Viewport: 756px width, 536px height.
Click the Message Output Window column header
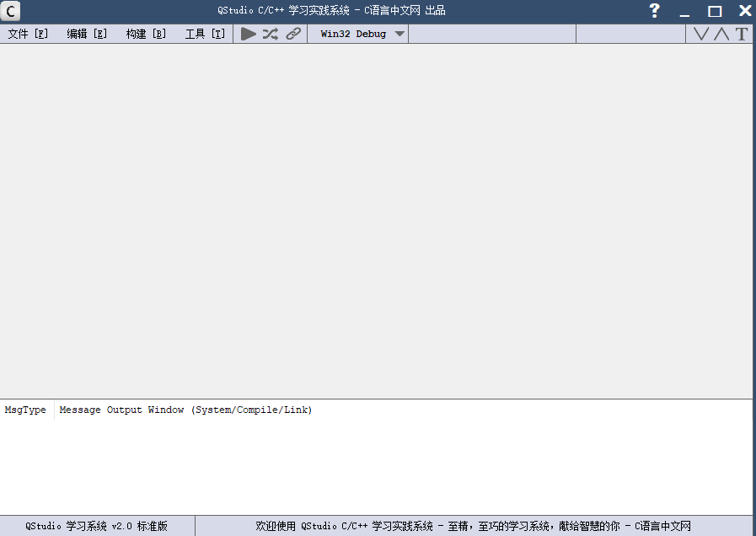[185, 410]
